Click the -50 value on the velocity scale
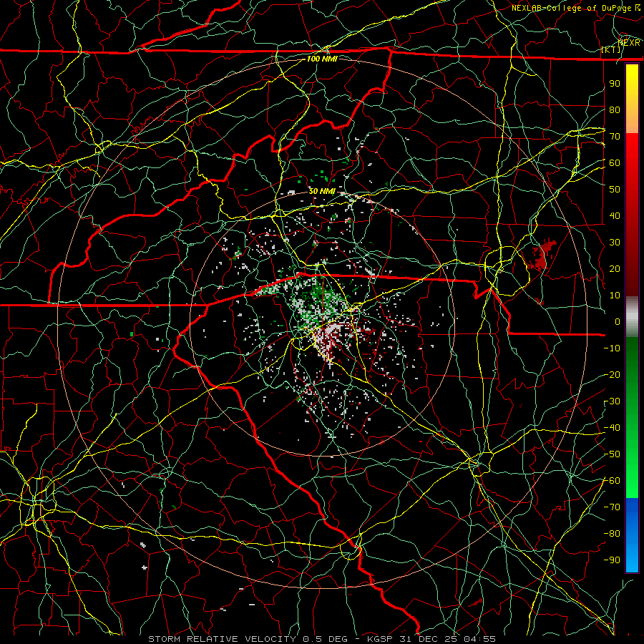 [x=612, y=454]
